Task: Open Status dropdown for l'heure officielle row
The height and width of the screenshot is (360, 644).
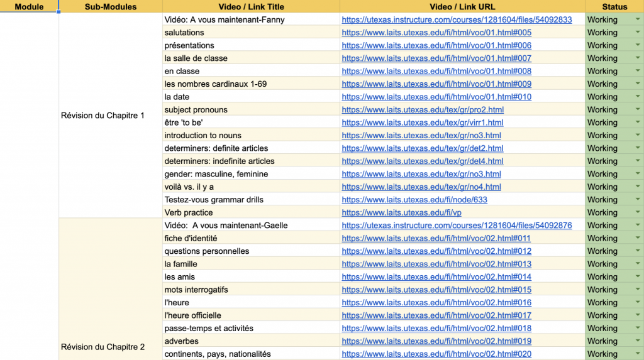Action: (638, 315)
